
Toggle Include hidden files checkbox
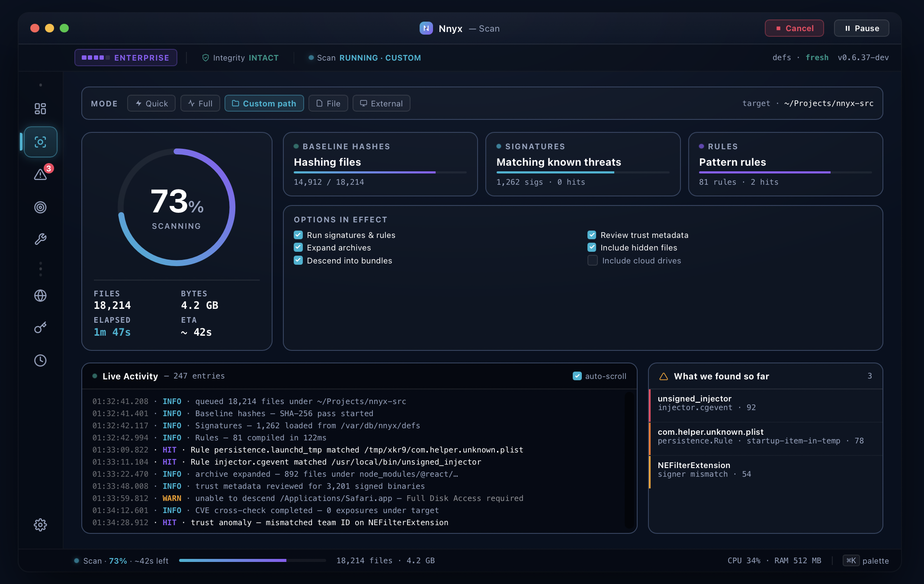pos(592,247)
